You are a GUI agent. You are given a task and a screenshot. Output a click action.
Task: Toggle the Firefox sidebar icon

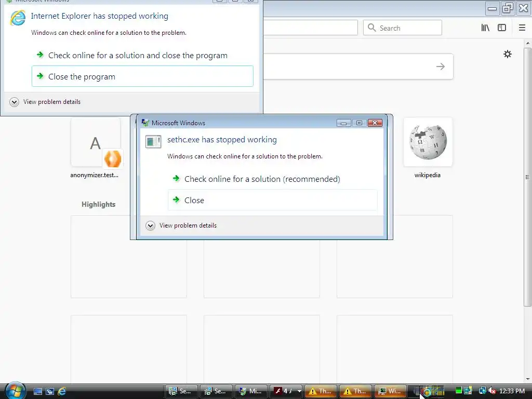(502, 28)
